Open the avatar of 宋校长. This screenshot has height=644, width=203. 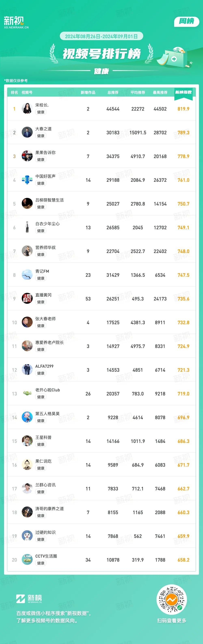pos(27,109)
